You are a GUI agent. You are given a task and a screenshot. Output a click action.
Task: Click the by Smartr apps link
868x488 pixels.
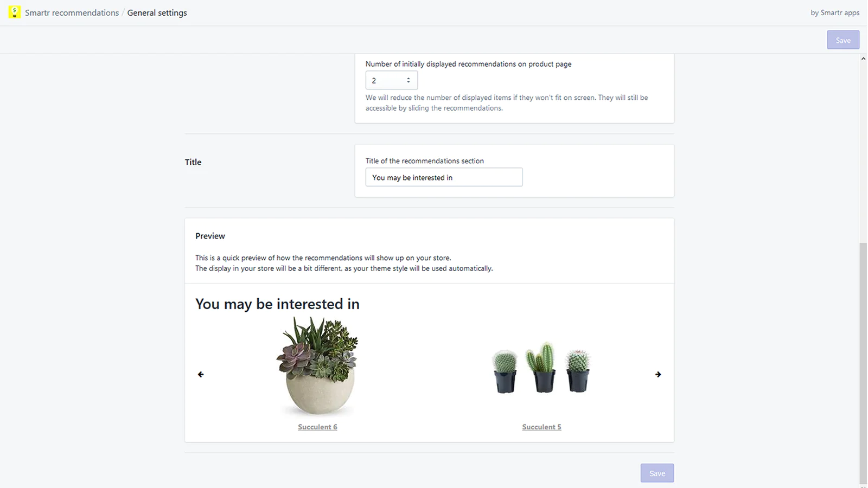(835, 12)
